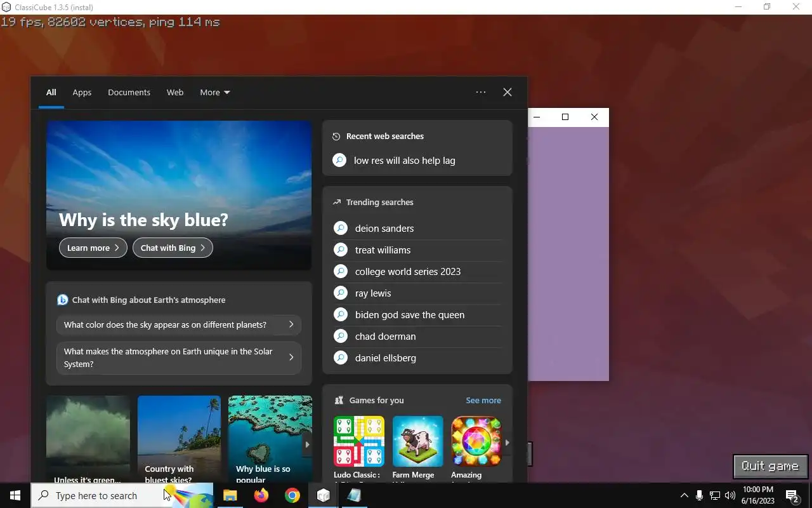Switch to the Web search tab
This screenshot has height=508, width=812.
[x=175, y=92]
